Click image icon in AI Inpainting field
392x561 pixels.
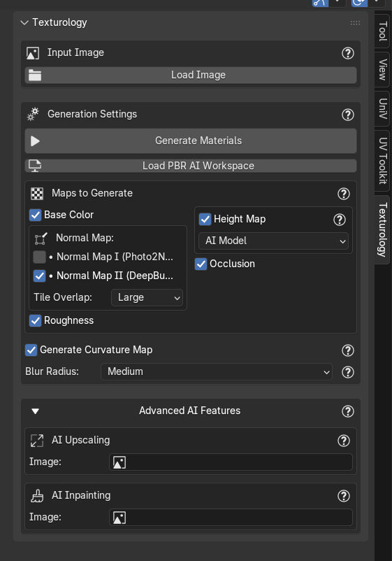[119, 518]
